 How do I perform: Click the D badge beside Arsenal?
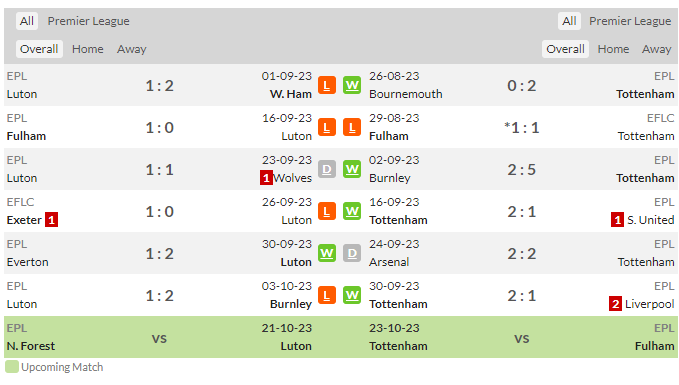(x=352, y=253)
